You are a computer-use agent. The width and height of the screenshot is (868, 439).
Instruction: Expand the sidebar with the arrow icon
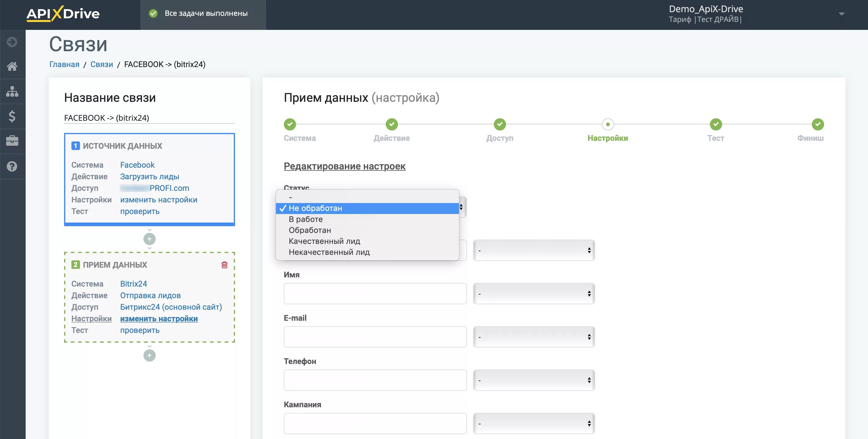coord(12,42)
